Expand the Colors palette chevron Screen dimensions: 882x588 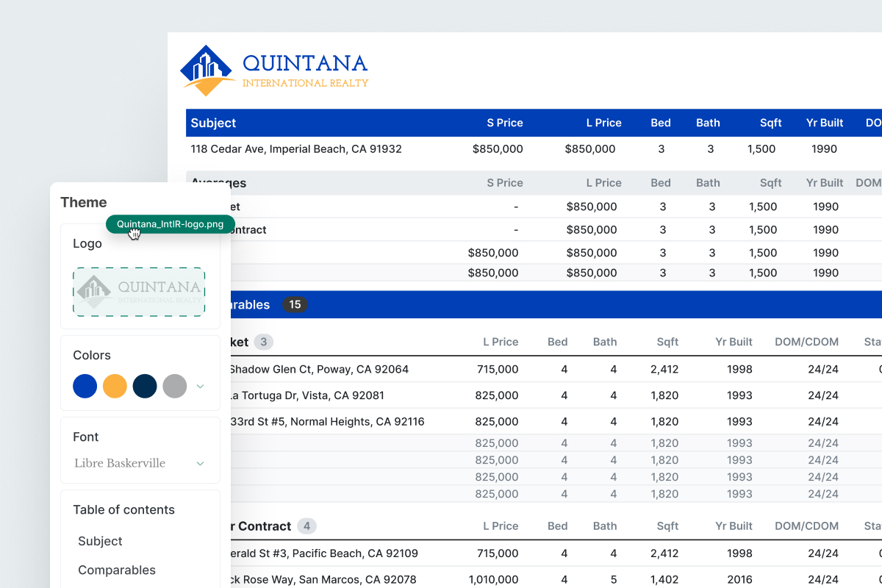pyautogui.click(x=200, y=387)
